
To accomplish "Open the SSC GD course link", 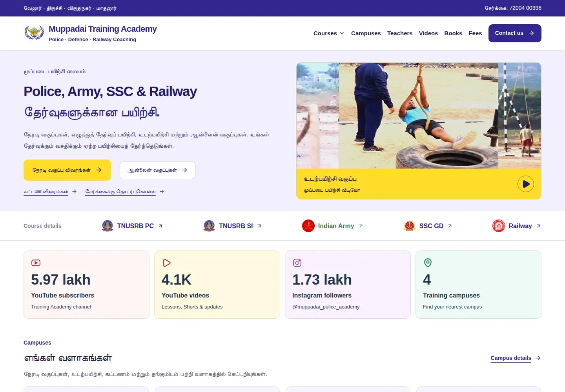I will 431,226.
